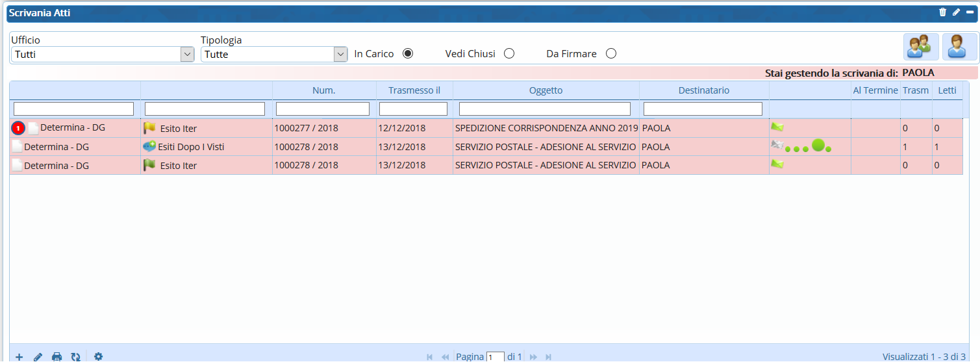
Task: Sort by Oggetto column header
Action: tap(546, 90)
